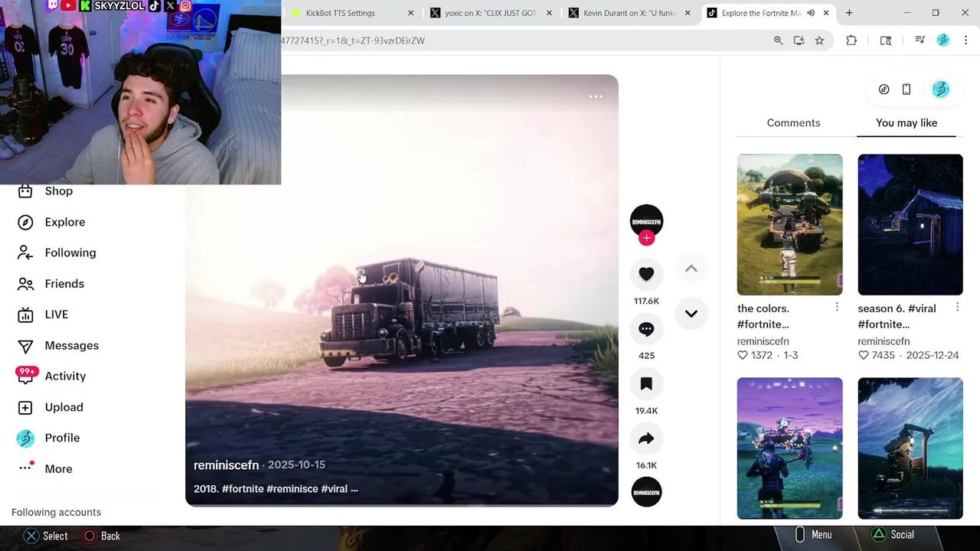The width and height of the screenshot is (980, 551).
Task: Click 'the colors. #fortnite...' title text
Action: pyautogui.click(x=763, y=316)
